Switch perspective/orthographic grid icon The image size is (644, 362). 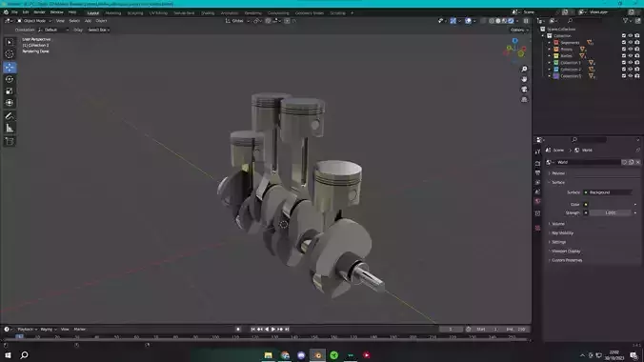click(524, 99)
